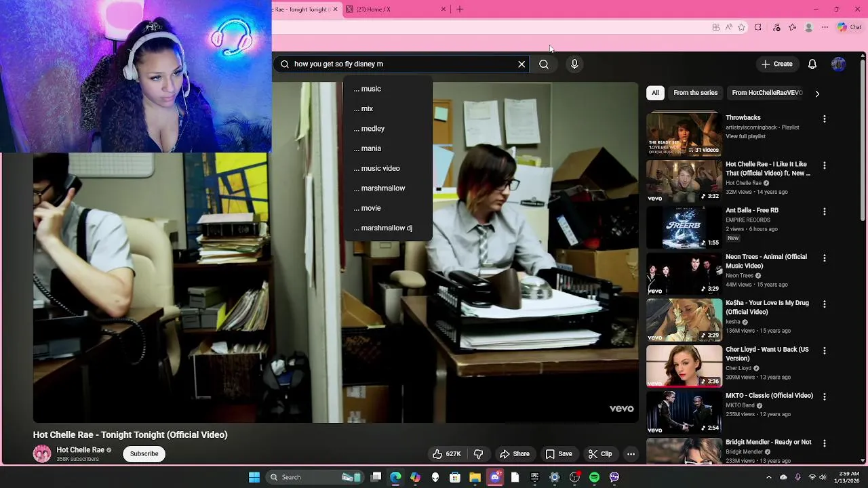Show more filter chips with right chevron

pos(817,94)
